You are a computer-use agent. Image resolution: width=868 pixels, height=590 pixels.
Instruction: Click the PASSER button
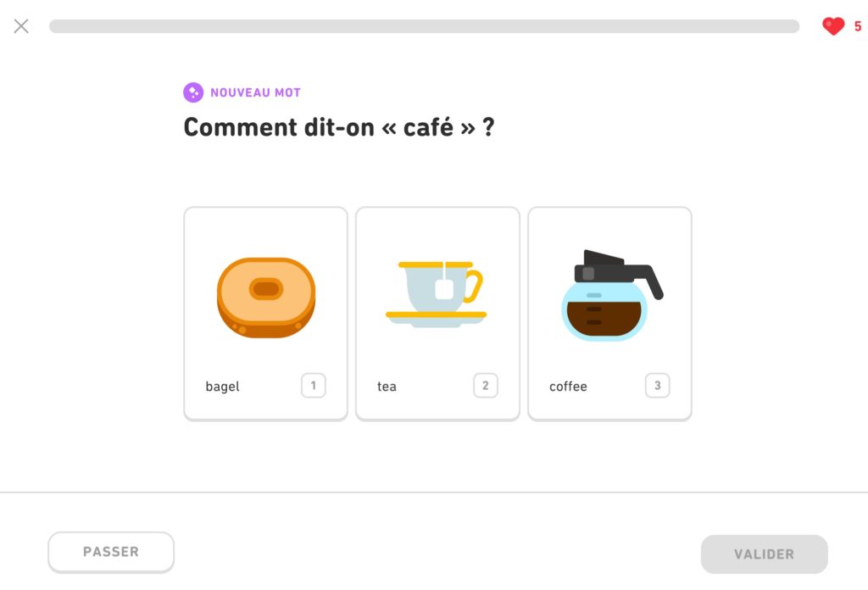pos(110,551)
